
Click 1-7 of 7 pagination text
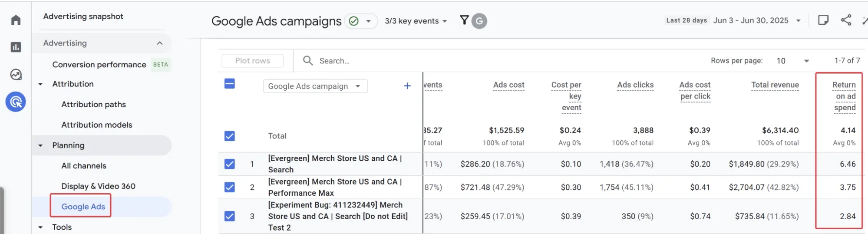(847, 60)
